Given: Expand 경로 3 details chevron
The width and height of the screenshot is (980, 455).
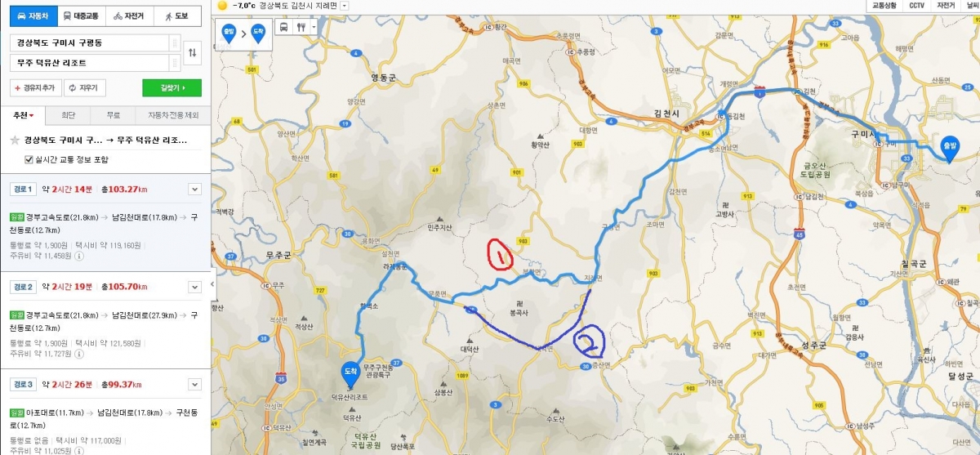Looking at the screenshot, I should pyautogui.click(x=194, y=384).
